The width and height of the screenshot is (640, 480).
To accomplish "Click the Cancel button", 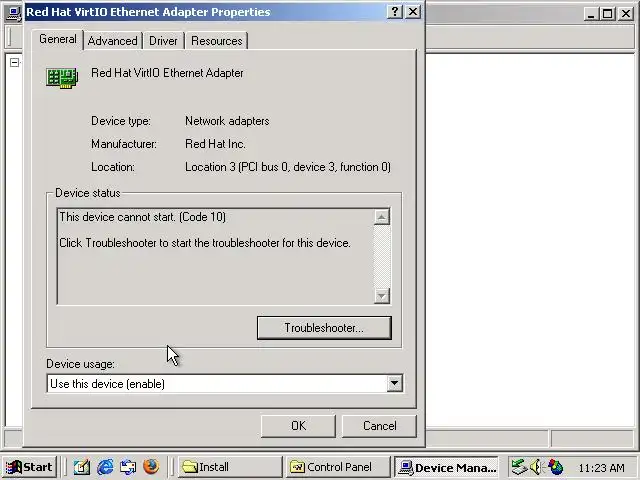I will click(379, 426).
